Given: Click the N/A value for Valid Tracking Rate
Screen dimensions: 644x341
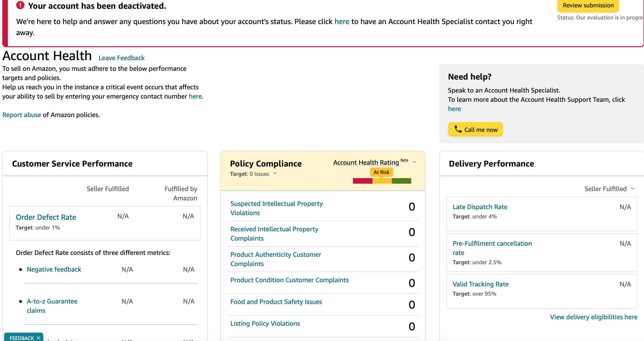Looking at the screenshot, I should click(x=625, y=284).
